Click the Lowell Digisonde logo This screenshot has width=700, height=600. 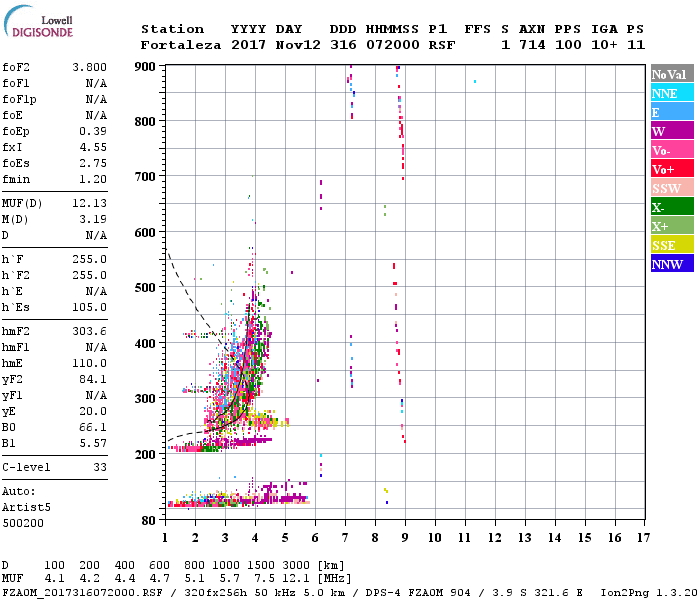coord(38,21)
